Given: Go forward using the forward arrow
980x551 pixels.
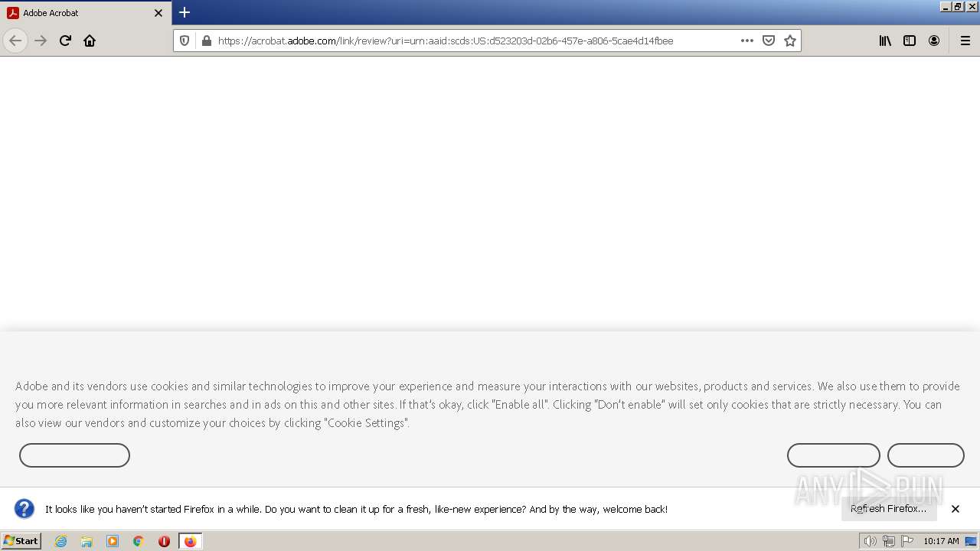Looking at the screenshot, I should click(41, 41).
